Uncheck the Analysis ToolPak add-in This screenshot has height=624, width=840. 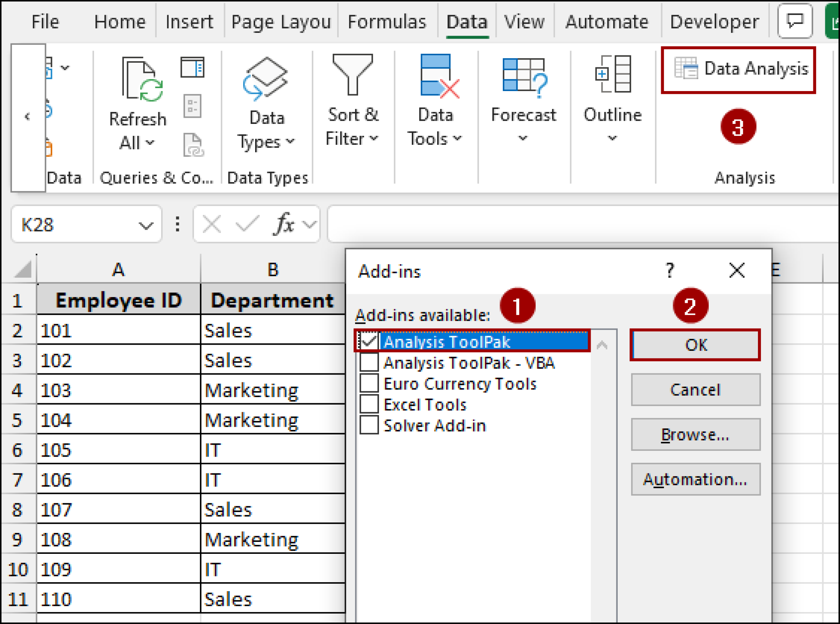pos(368,341)
